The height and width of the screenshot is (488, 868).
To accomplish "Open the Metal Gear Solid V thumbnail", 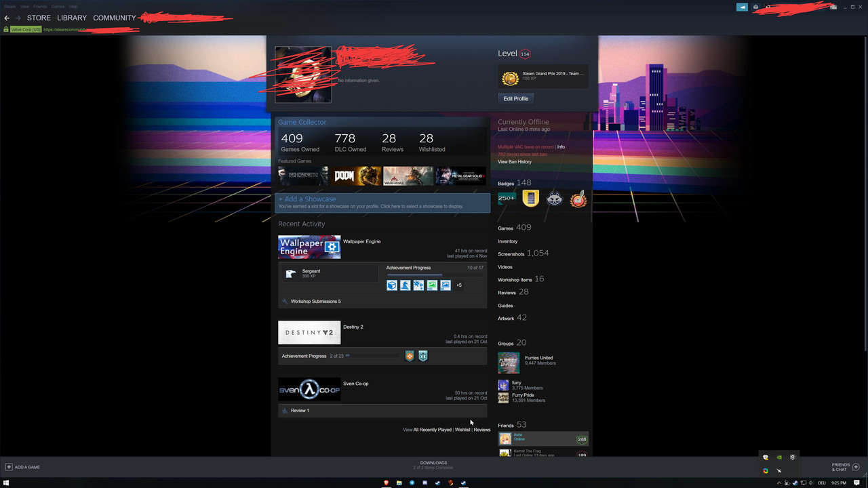I will click(x=461, y=176).
